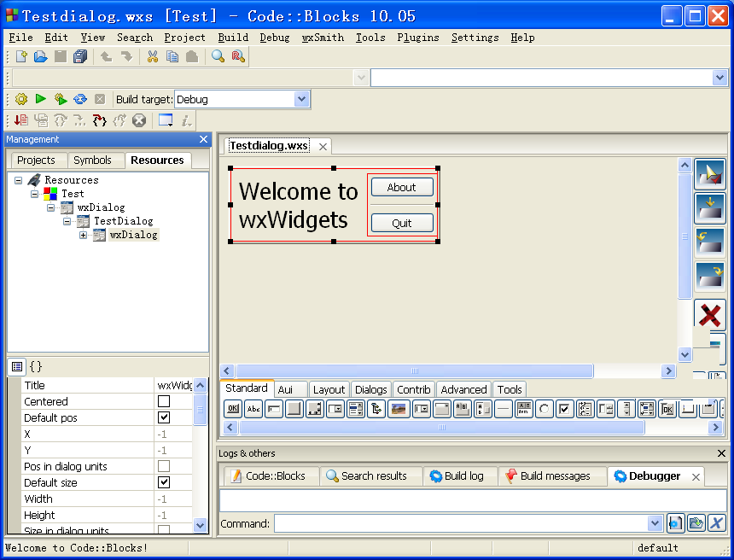Click the Copy icon in the toolbar
Image resolution: width=734 pixels, height=560 pixels.
click(x=172, y=56)
